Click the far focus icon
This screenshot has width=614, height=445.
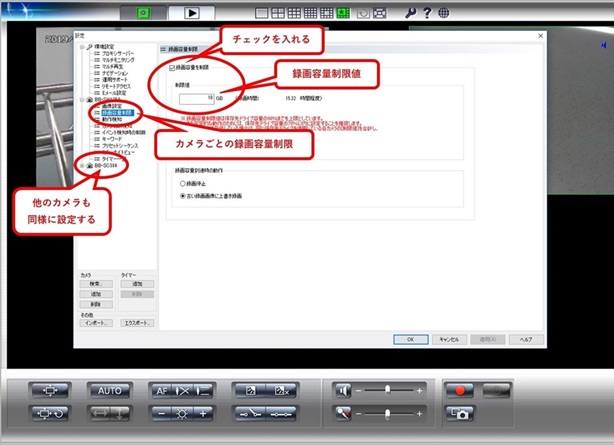(x=204, y=391)
